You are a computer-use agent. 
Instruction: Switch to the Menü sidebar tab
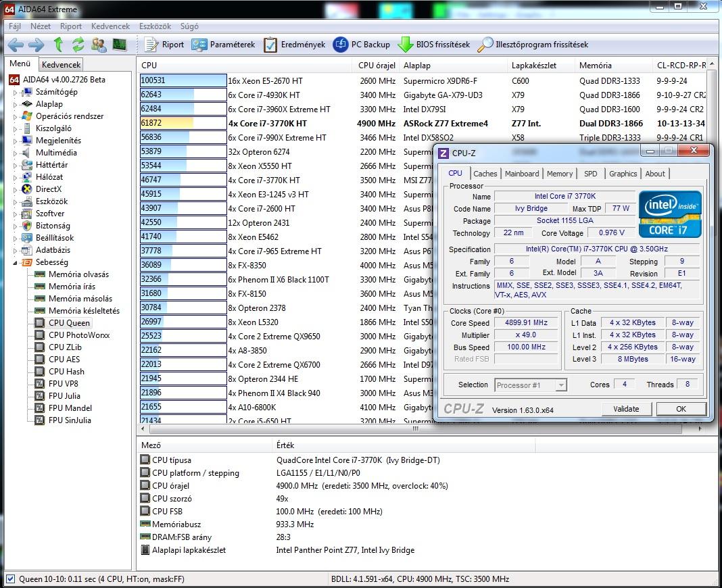[20, 64]
